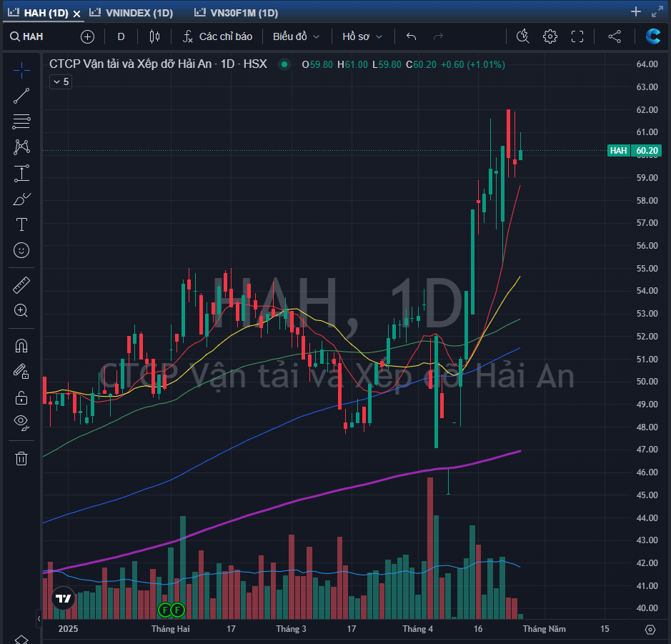Viewport: 671px width, 644px height.
Task: Click the Tháng Hai date label
Action: [x=170, y=629]
